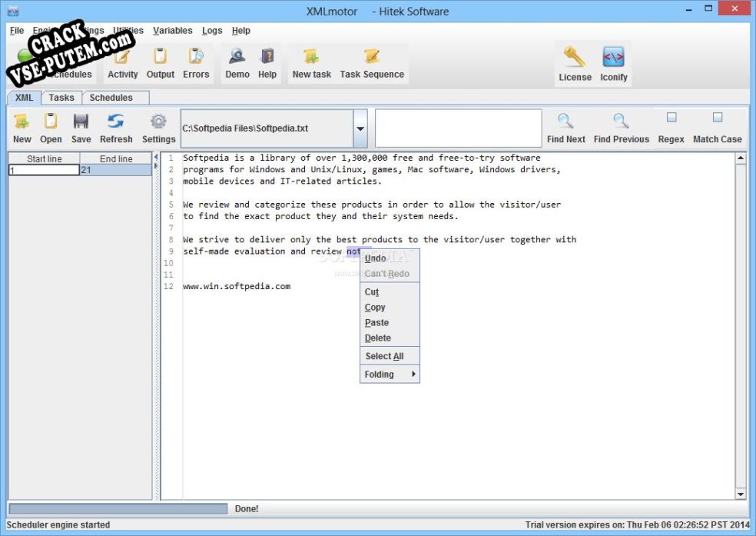Choose Select All in context menu
The image size is (756, 536).
pos(390,356)
